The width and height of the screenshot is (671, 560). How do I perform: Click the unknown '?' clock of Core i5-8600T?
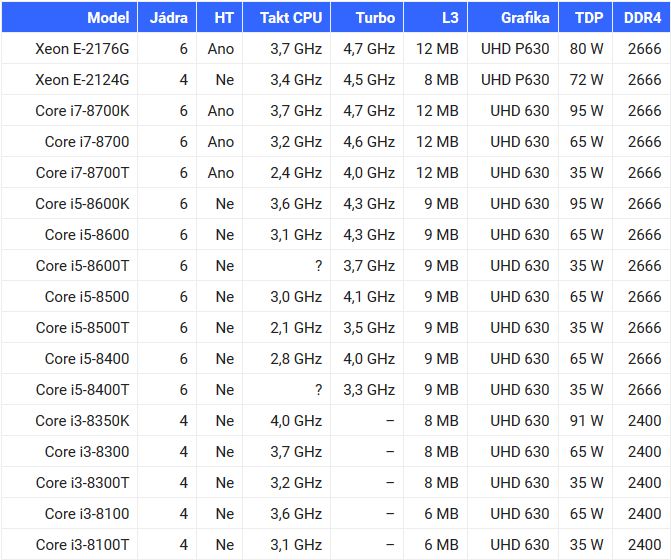pyautogui.click(x=318, y=266)
